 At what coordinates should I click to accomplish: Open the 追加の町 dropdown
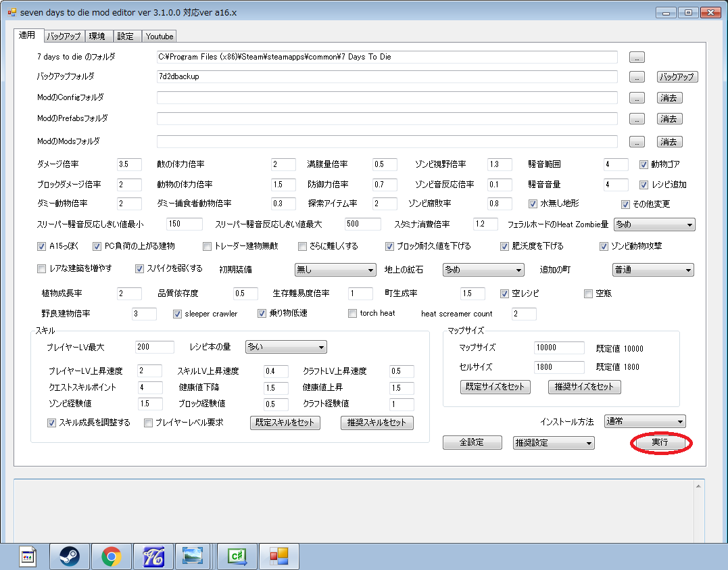[x=653, y=269]
